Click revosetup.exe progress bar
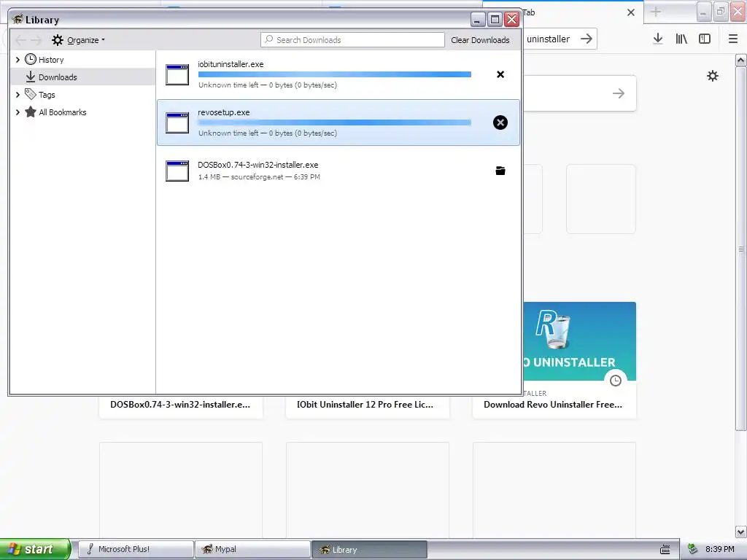The width and height of the screenshot is (747, 560). 334,122
